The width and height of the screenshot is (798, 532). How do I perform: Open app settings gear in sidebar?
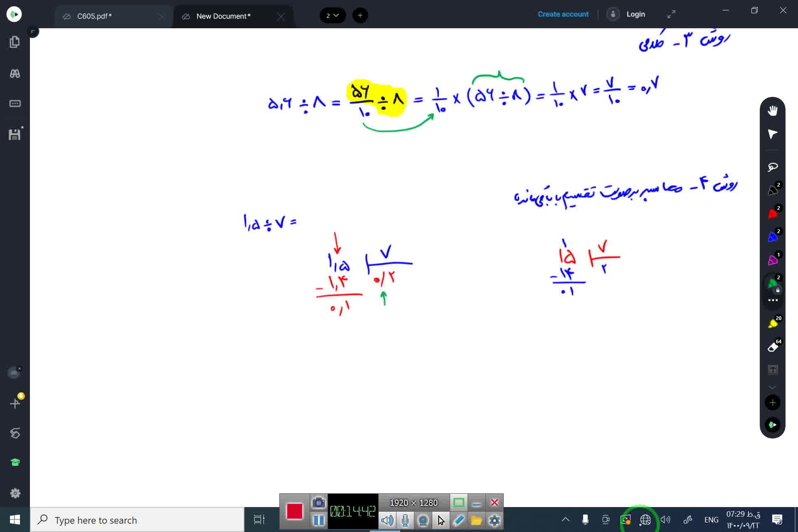click(x=15, y=493)
